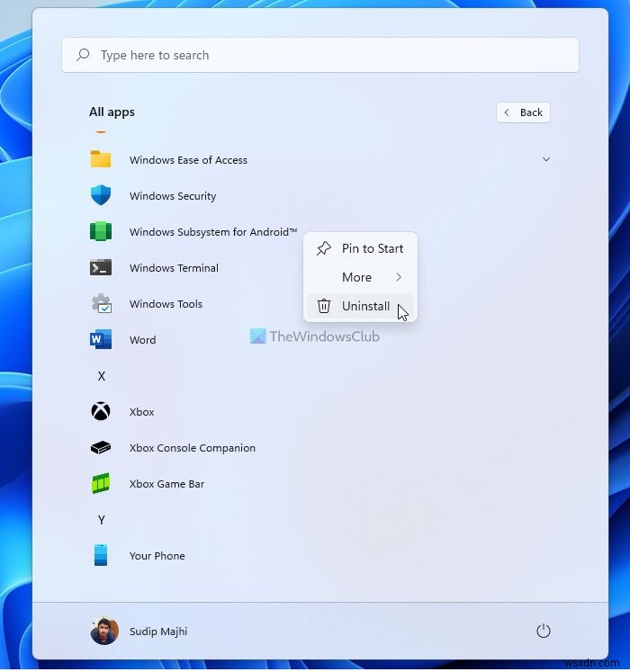
Task: Open the Xbox Console Companion label
Action: pyautogui.click(x=192, y=448)
